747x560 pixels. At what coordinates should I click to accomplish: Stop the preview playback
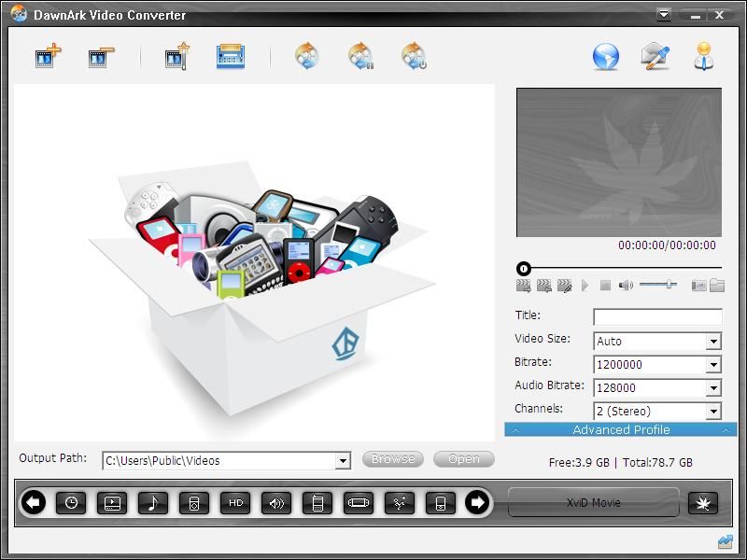[605, 286]
